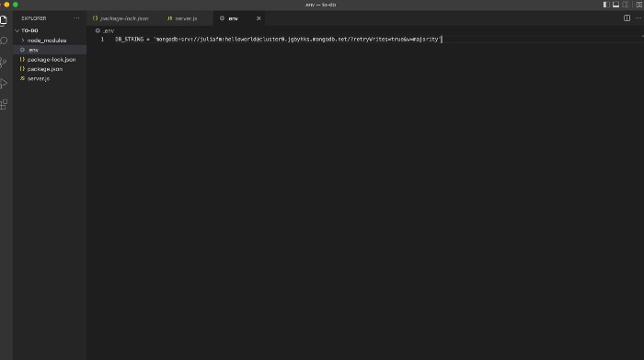Close the .env editor tab
The width and height of the screenshot is (644, 360).
tap(259, 18)
